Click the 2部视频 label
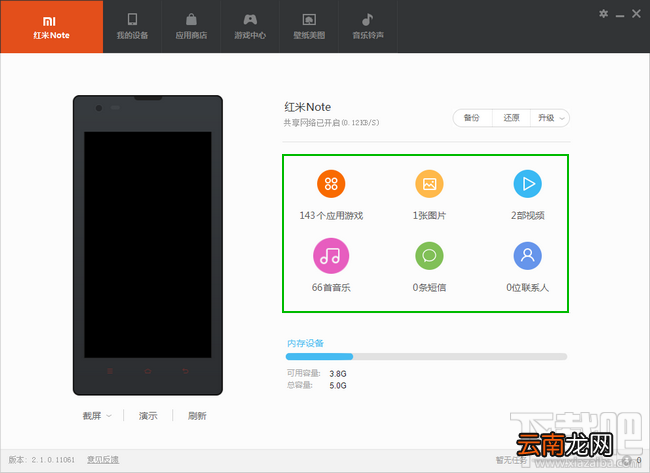650x473 pixels. point(527,216)
